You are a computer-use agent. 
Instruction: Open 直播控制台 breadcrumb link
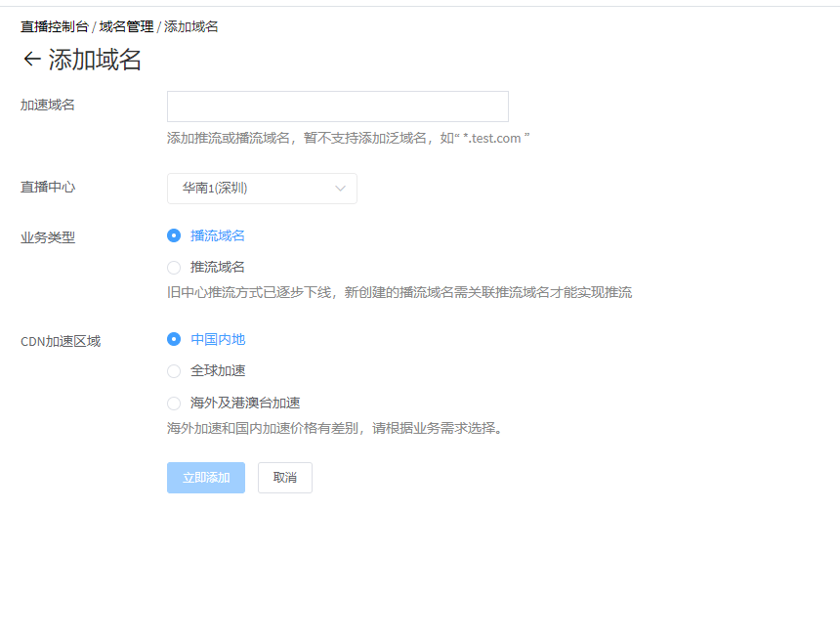[x=55, y=26]
